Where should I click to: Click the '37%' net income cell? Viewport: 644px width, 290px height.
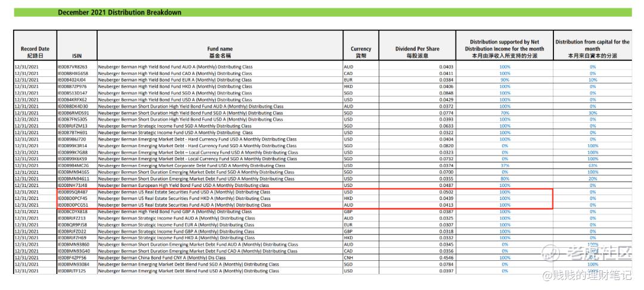coord(505,166)
